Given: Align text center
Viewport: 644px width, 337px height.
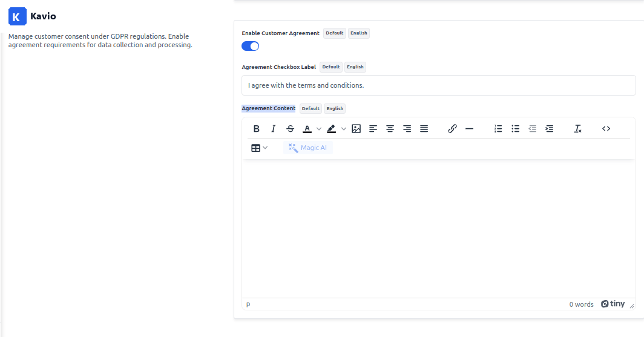Looking at the screenshot, I should [x=390, y=129].
